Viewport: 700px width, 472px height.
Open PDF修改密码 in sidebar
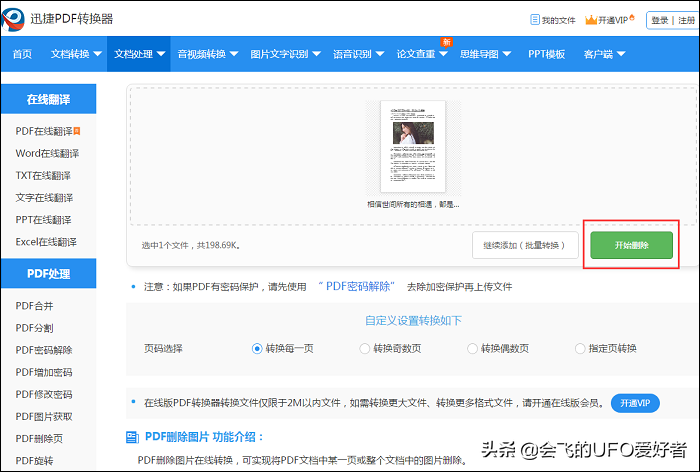tap(44, 394)
